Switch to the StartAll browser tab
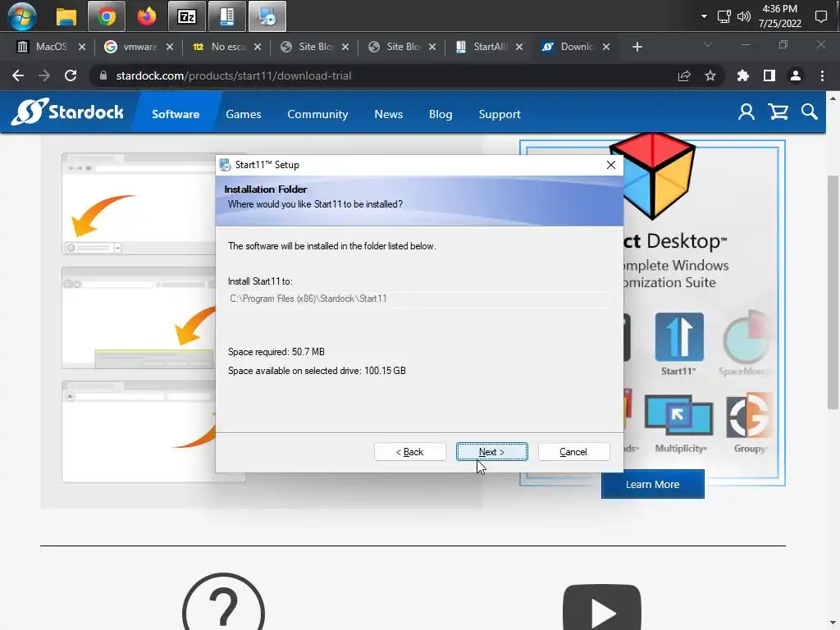The height and width of the screenshot is (630, 840). [489, 47]
